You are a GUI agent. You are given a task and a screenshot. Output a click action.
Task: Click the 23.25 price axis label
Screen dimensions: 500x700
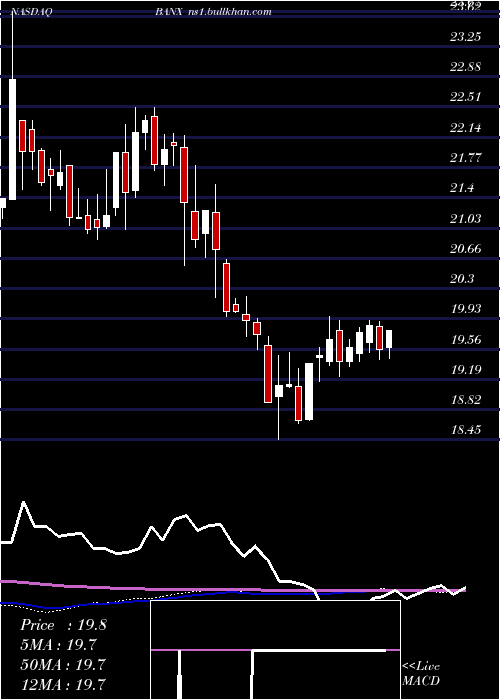pyautogui.click(x=466, y=37)
